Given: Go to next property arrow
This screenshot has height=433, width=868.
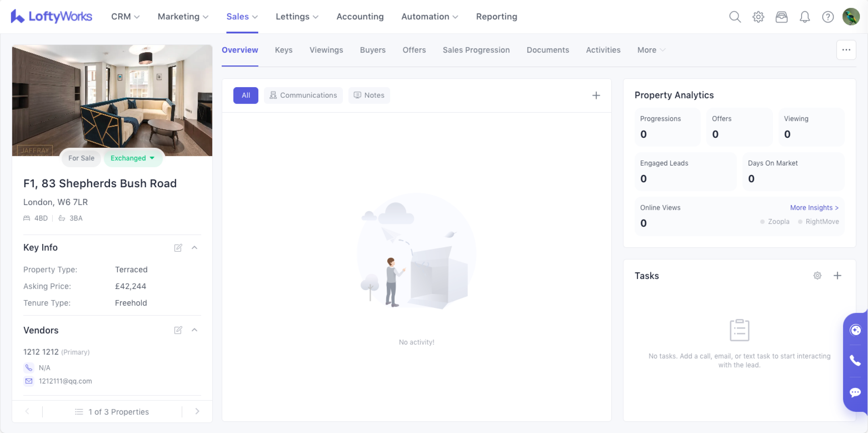Looking at the screenshot, I should [197, 411].
